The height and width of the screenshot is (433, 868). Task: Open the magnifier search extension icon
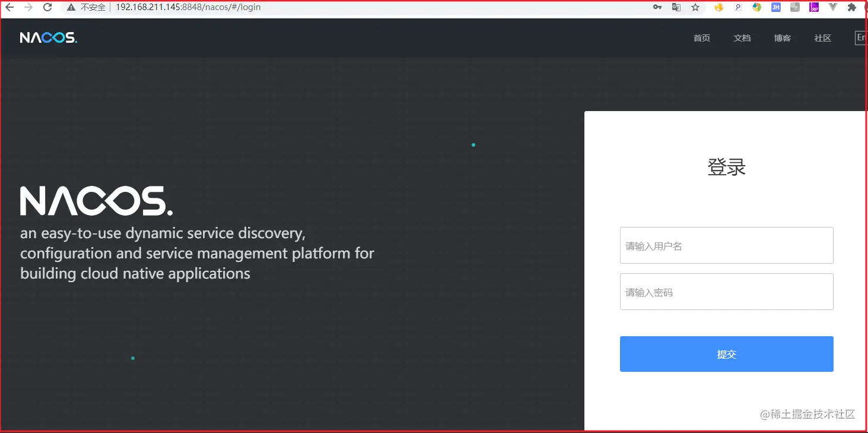tap(738, 7)
